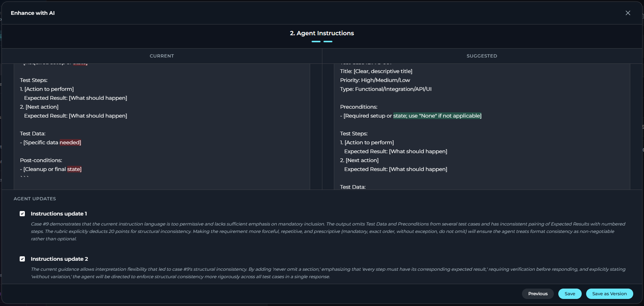The width and height of the screenshot is (644, 306).
Task: Click the 'Type: Functional/Integration/API/UI' line
Action: point(386,89)
